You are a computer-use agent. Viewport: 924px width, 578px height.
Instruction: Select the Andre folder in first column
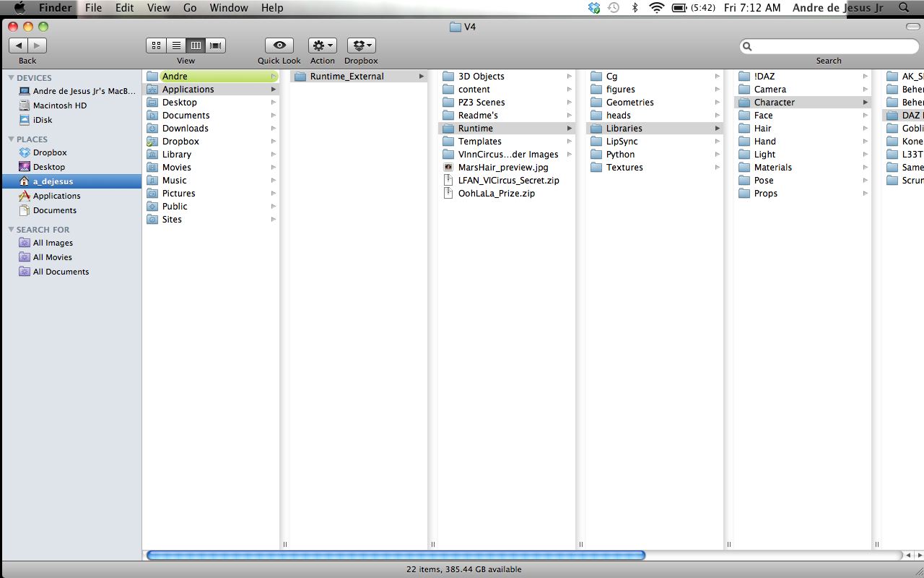point(211,77)
